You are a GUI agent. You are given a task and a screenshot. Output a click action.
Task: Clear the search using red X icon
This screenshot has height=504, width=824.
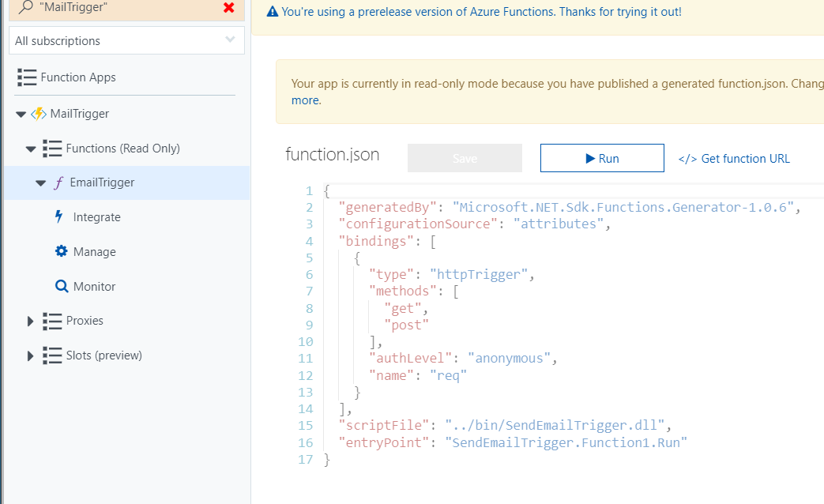(x=228, y=9)
